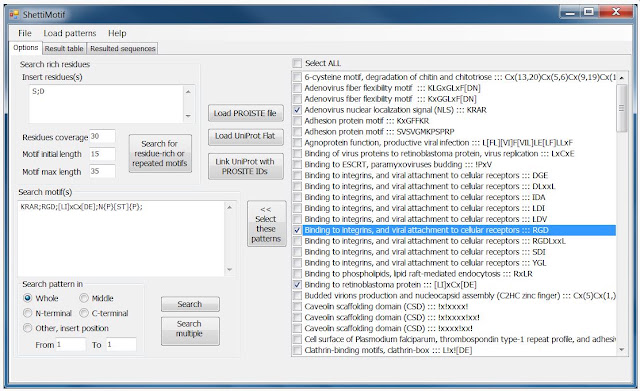Check Caveolin scaffolding domain !x!xxxx! checkbox
The image size is (640, 391).
[x=297, y=307]
